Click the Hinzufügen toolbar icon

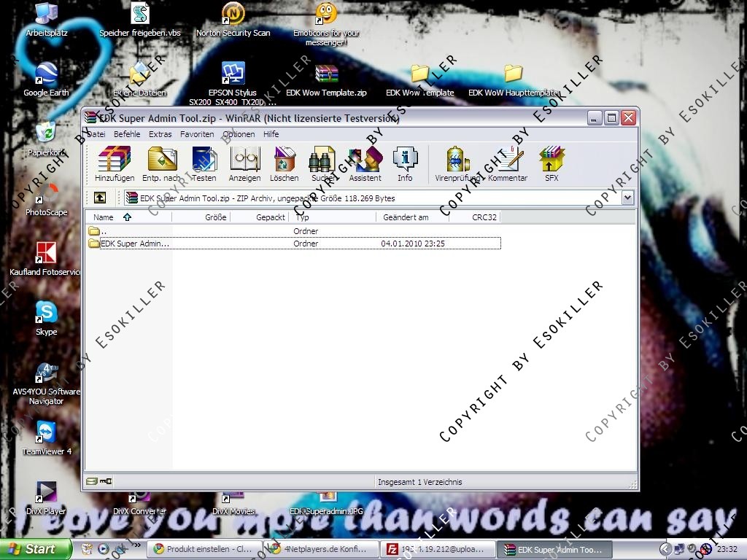115,163
